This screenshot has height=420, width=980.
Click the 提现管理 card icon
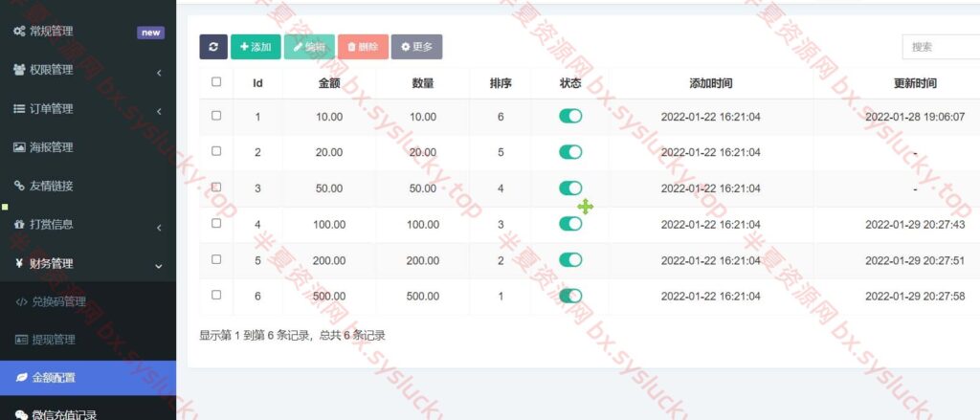coord(22,340)
